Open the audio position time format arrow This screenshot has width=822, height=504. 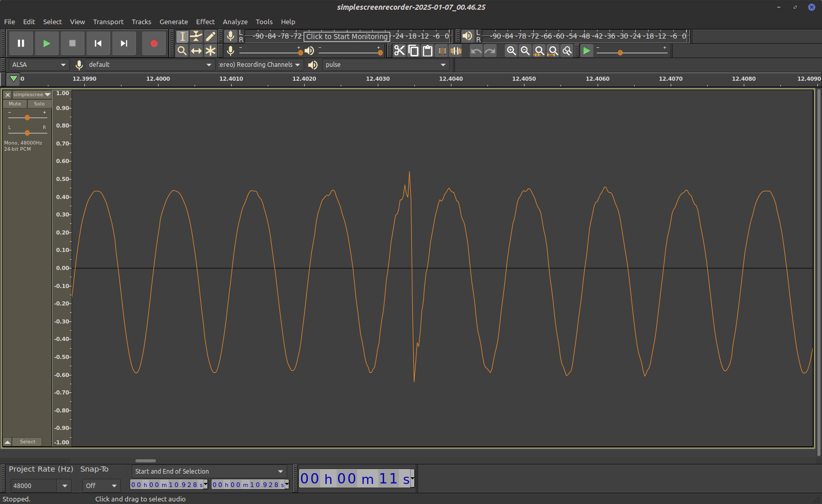click(412, 478)
